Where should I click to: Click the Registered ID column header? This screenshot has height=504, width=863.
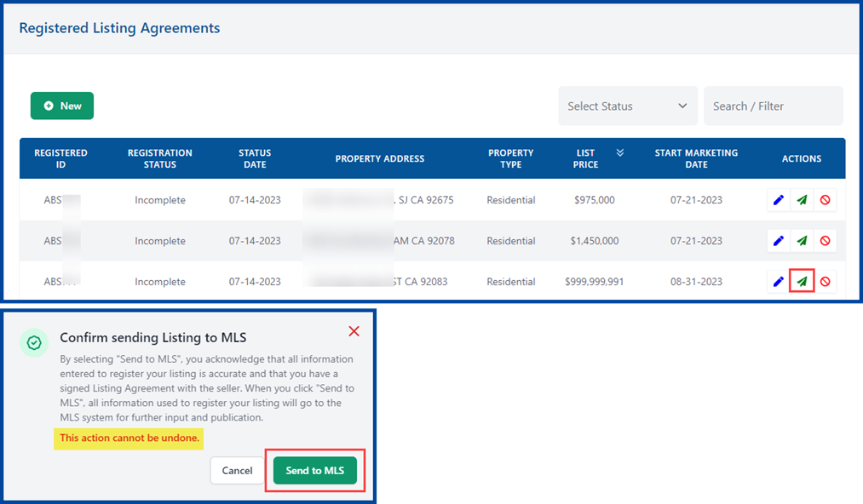[60, 158]
